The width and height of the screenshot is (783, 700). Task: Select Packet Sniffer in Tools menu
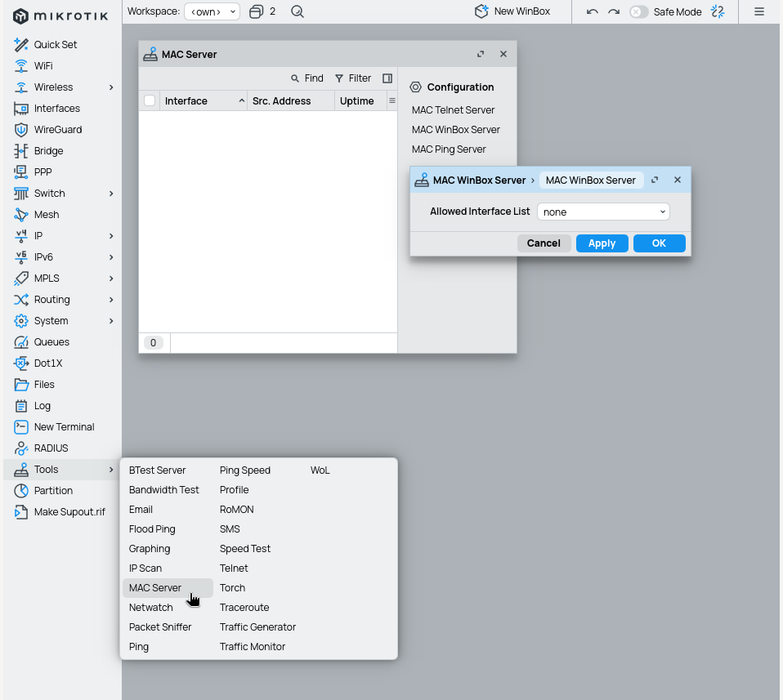(160, 627)
